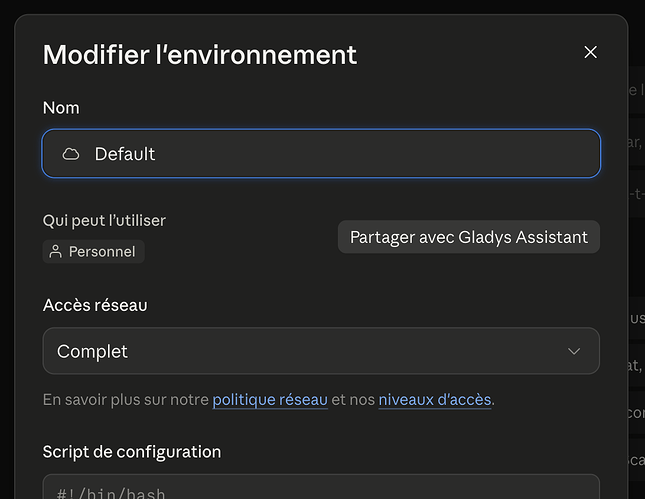Select the Personnel access badge
Image resolution: width=645 pixels, height=499 pixels.
94,251
